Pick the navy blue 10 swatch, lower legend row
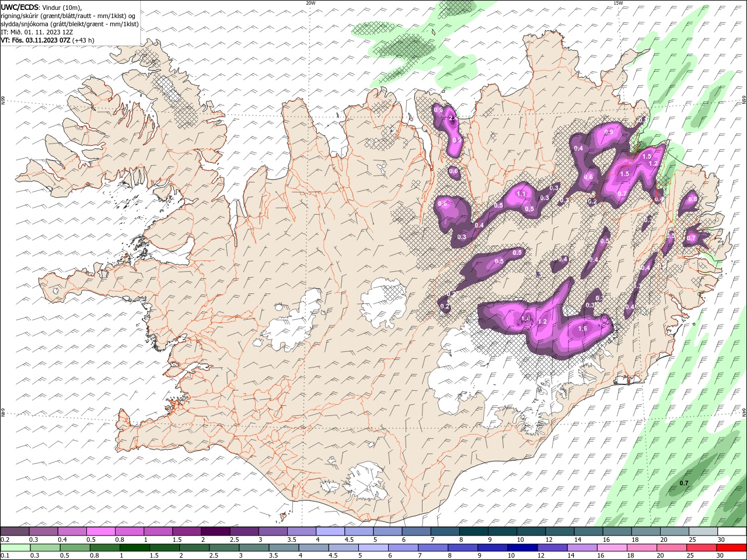 [x=522, y=548]
